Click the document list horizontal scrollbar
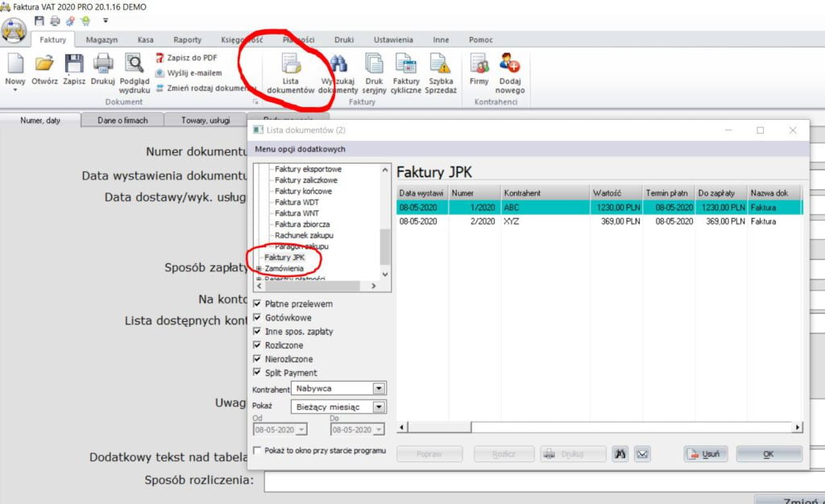This screenshot has width=825, height=504. tap(596, 428)
